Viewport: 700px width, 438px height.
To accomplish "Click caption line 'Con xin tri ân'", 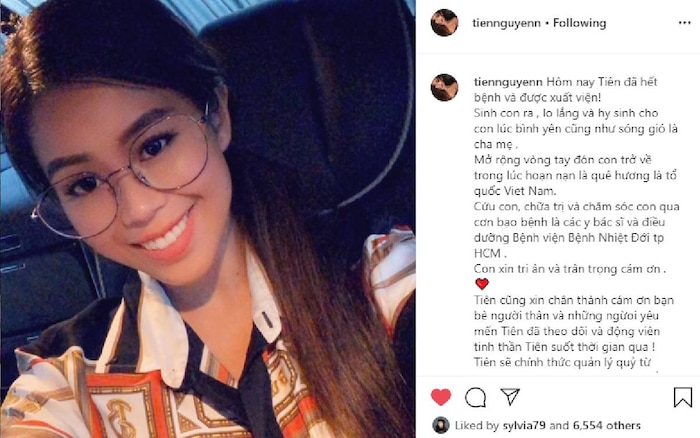I will tap(570, 269).
